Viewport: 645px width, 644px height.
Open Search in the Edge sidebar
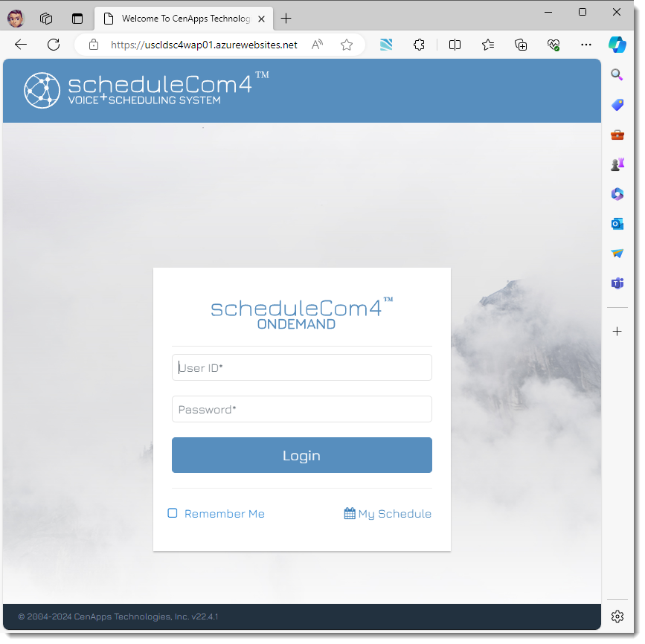pyautogui.click(x=617, y=74)
